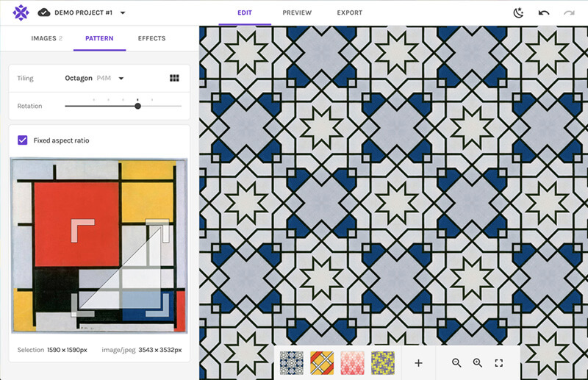This screenshot has height=380, width=588.
Task: Select the pink pattern thumbnail
Action: tap(352, 363)
